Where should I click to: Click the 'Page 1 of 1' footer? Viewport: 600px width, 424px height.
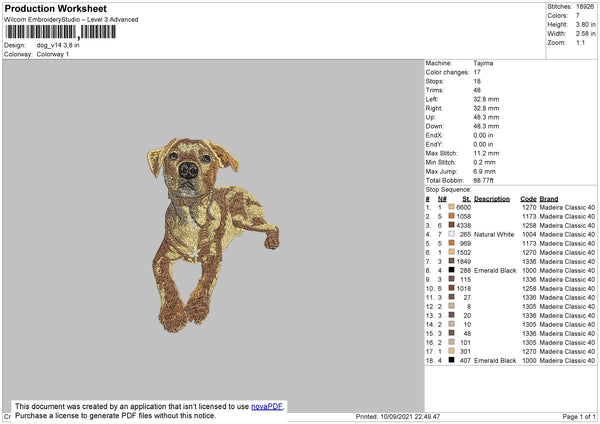(579, 416)
